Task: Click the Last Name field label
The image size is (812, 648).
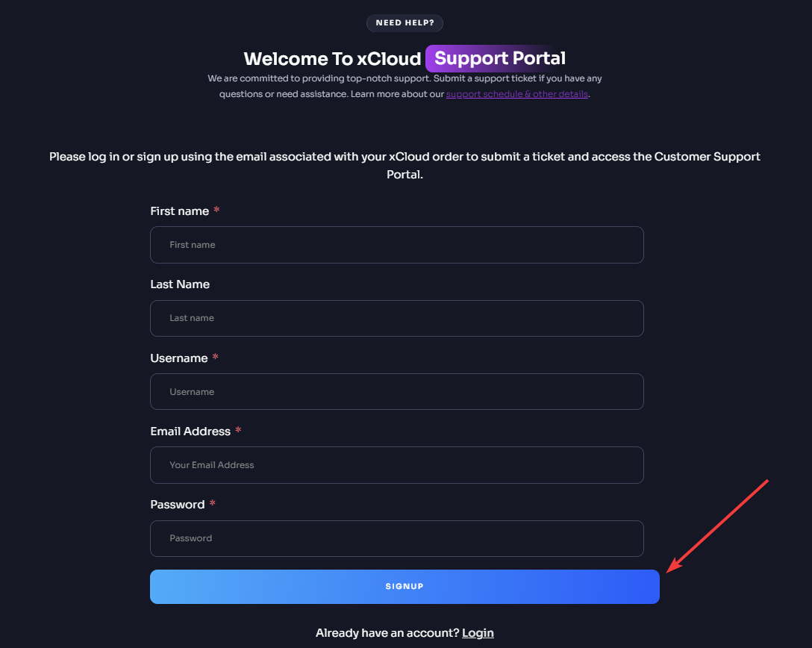Action: coord(180,284)
